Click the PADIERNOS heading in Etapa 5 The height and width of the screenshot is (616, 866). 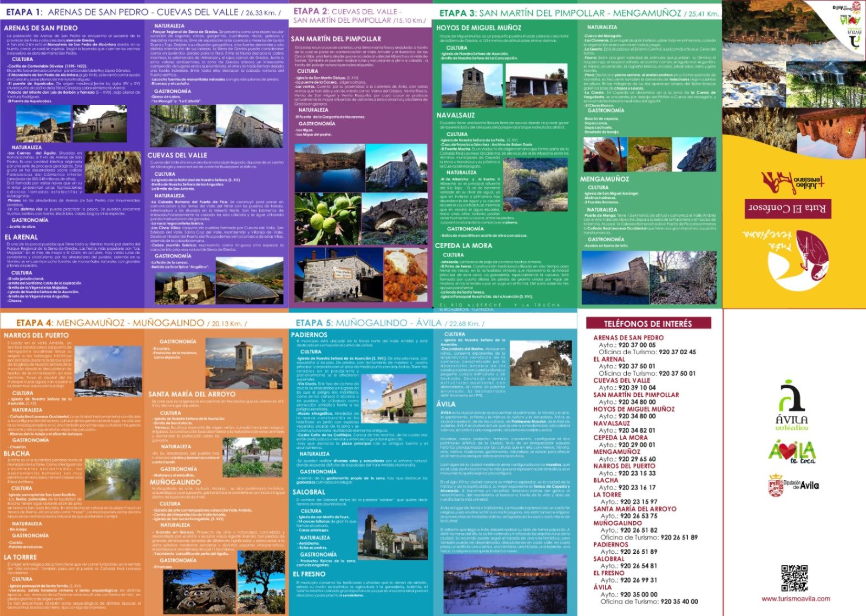point(309,335)
